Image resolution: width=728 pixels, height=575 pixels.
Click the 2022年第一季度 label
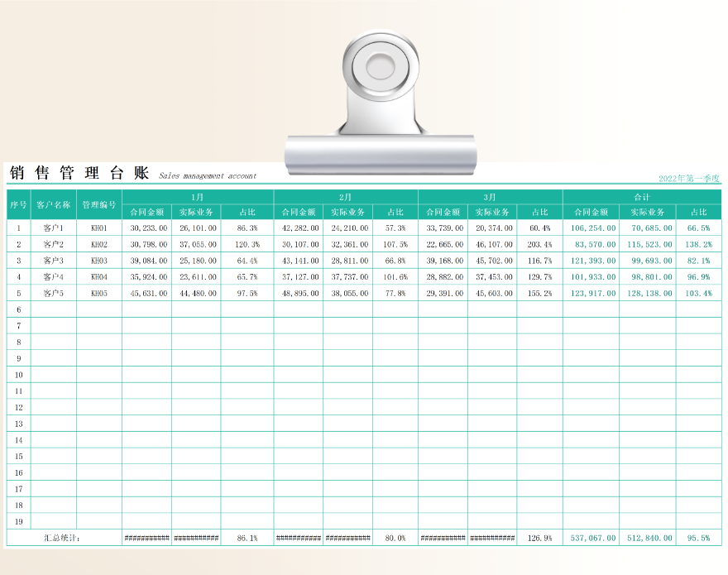pos(689,178)
